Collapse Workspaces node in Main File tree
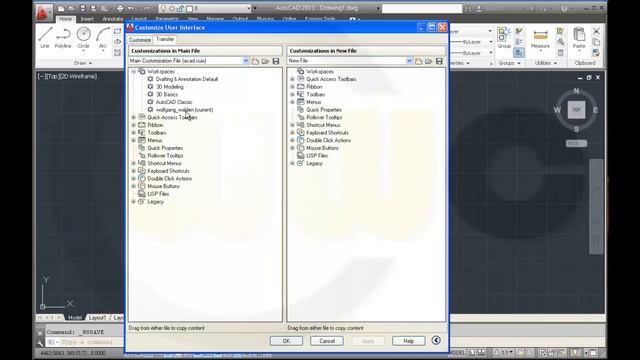 click(133, 71)
